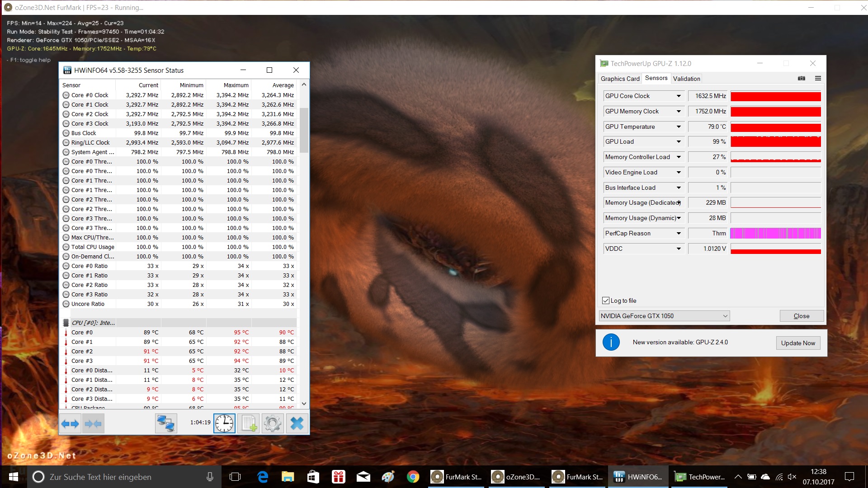Launch Google Chrome from taskbar
Viewport: 868px width, 488px height.
coord(413,477)
